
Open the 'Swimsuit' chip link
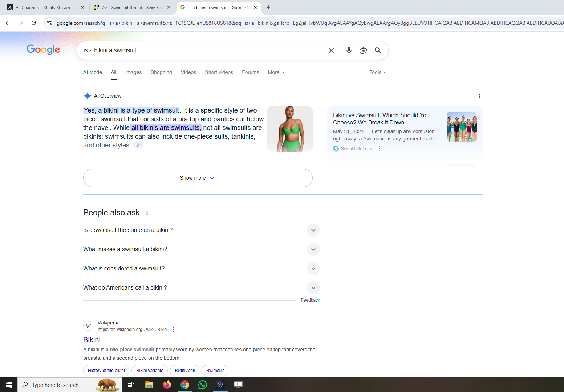click(x=215, y=371)
